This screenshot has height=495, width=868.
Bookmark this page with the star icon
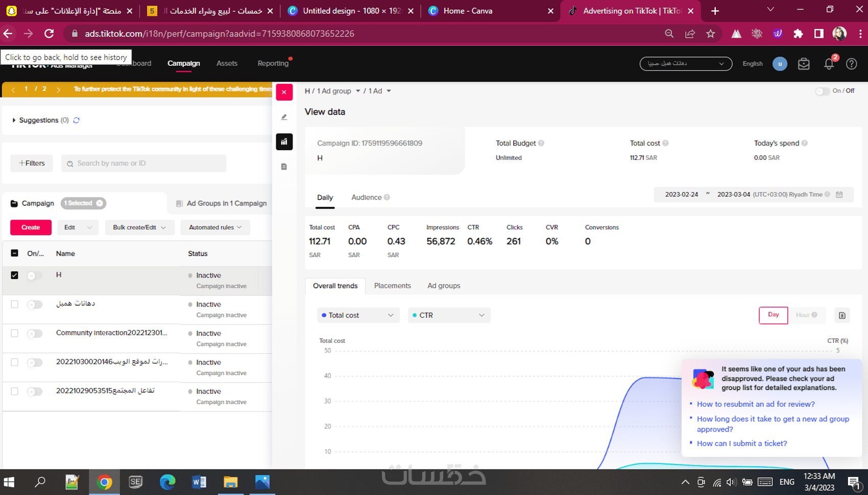711,34
